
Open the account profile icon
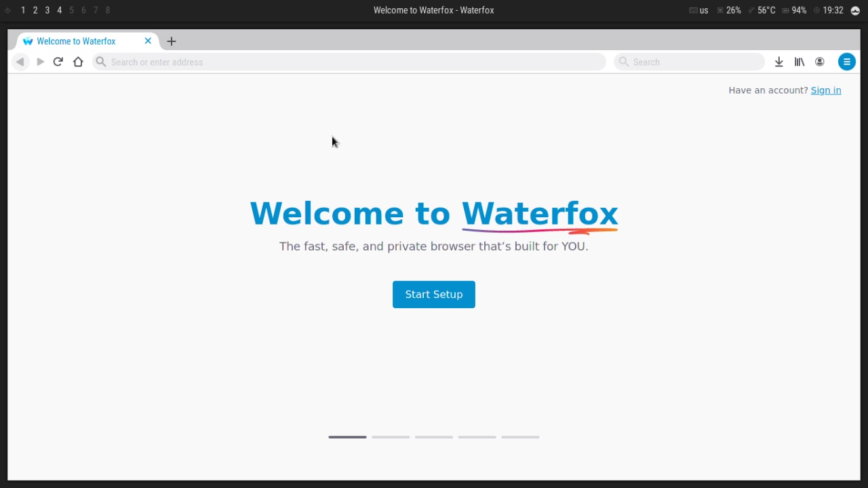pyautogui.click(x=820, y=62)
